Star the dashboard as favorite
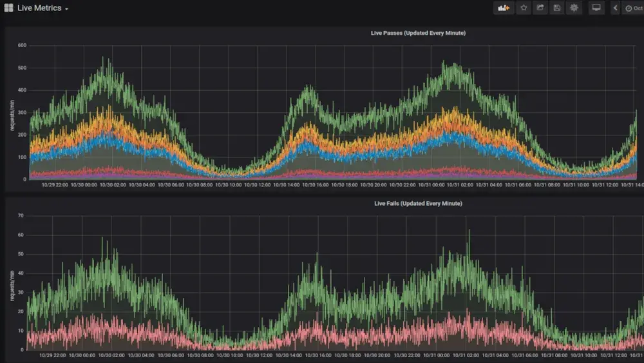Image resolution: width=644 pixels, height=363 pixels. (524, 8)
